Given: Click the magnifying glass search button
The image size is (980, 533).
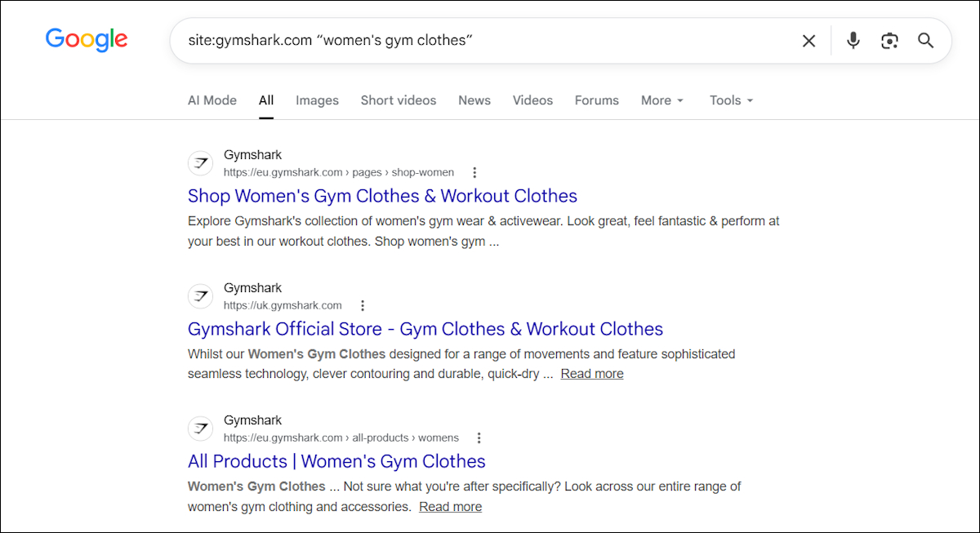Looking at the screenshot, I should coord(925,41).
